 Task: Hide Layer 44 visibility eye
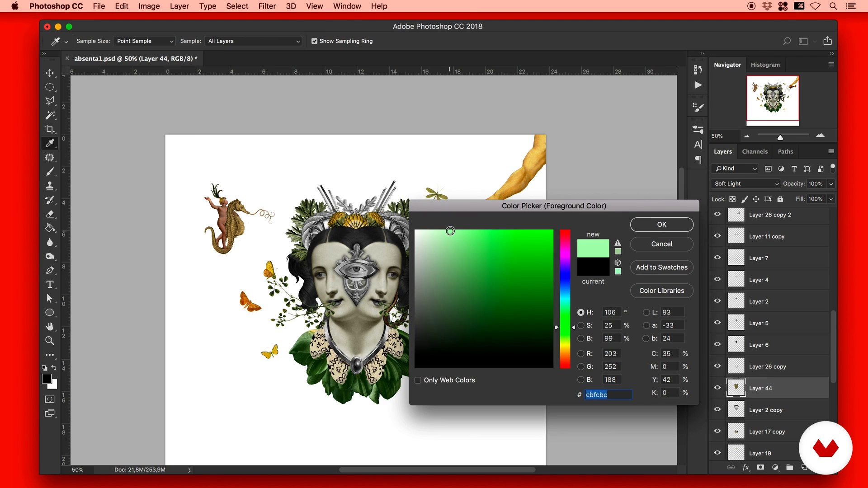coord(717,388)
